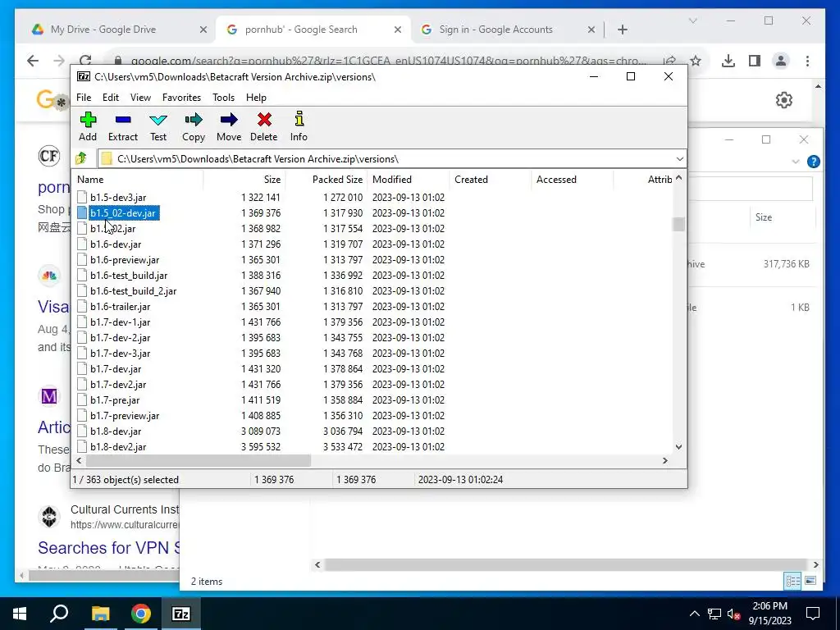Expand the 7-Zip address path dropdown

click(679, 158)
